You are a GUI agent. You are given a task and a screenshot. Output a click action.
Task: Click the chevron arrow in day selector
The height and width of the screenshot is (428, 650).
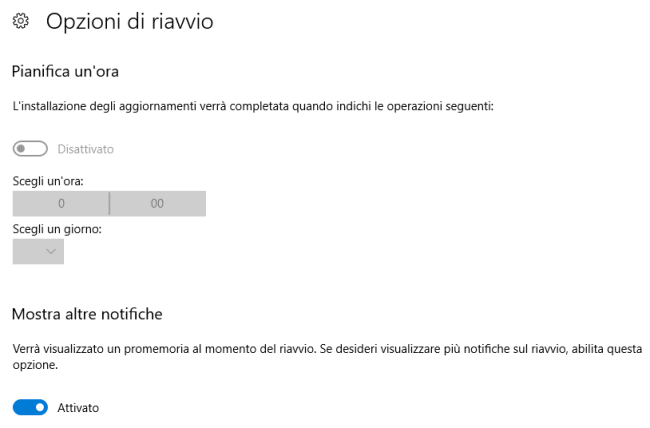pos(51,251)
